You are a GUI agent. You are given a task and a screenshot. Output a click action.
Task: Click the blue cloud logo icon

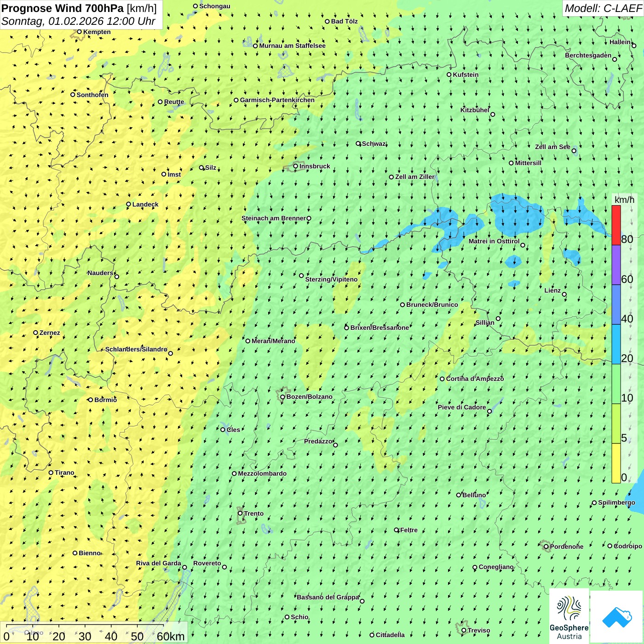point(617,617)
